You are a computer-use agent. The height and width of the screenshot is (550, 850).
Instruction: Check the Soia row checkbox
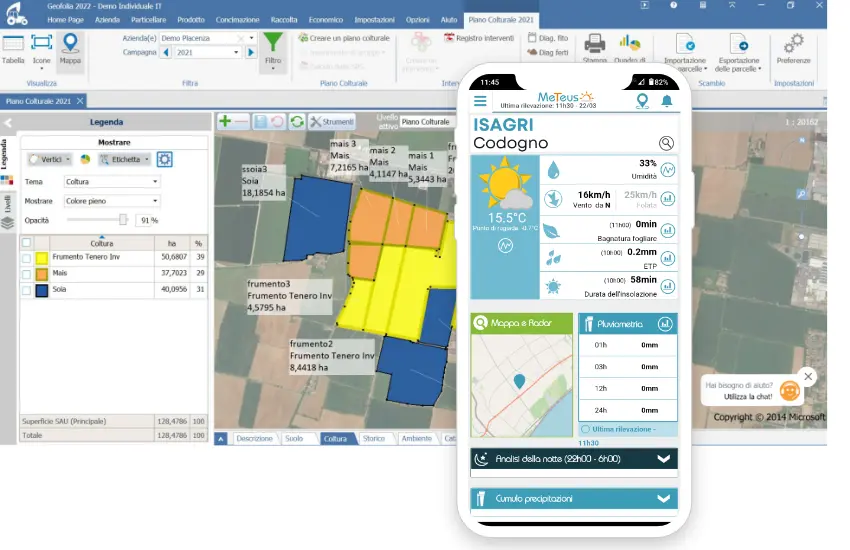click(x=27, y=290)
